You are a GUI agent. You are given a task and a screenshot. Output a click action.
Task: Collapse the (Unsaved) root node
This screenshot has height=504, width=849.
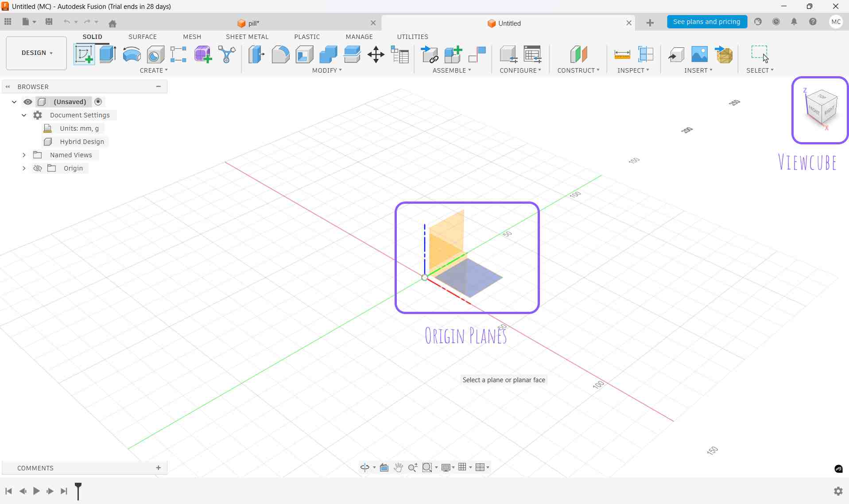point(14,102)
